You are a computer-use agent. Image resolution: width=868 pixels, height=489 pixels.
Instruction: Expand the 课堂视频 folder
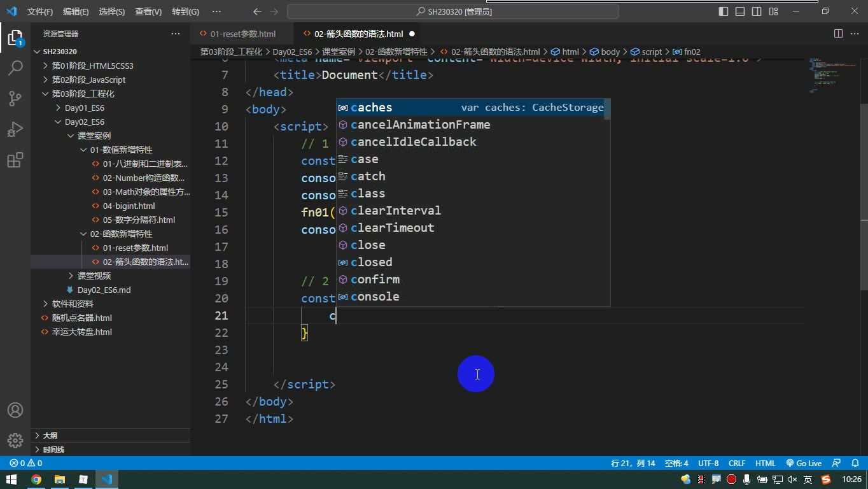(x=110, y=276)
